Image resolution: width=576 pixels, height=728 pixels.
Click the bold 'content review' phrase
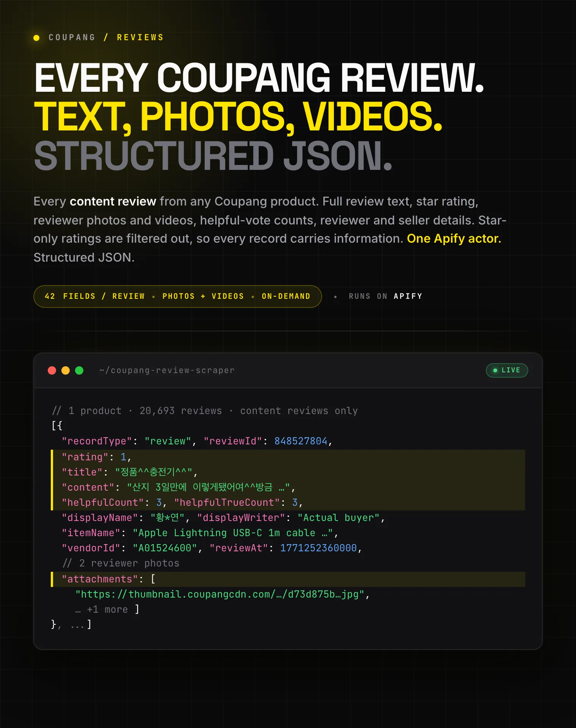point(113,201)
